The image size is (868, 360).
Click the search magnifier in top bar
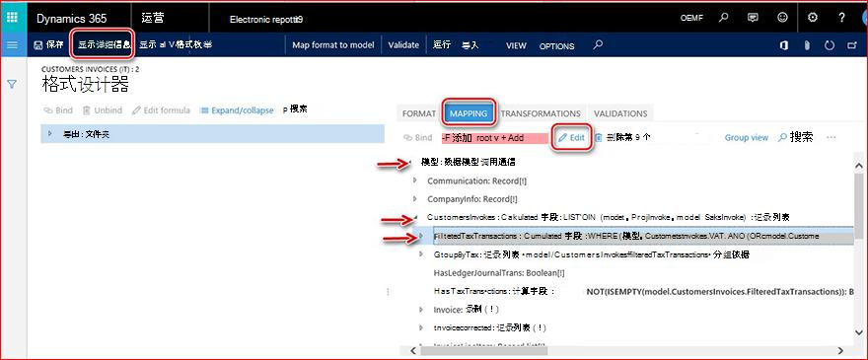point(723,18)
